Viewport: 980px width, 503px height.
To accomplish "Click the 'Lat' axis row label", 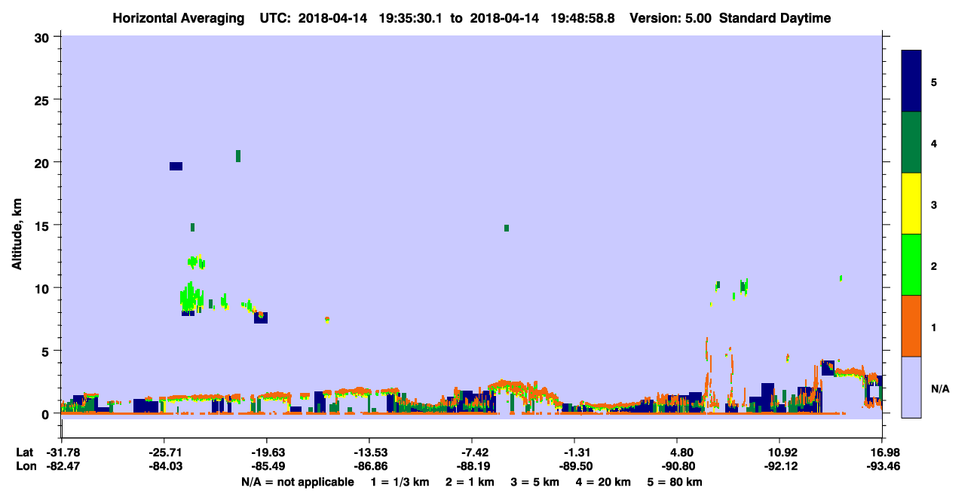I will point(24,452).
